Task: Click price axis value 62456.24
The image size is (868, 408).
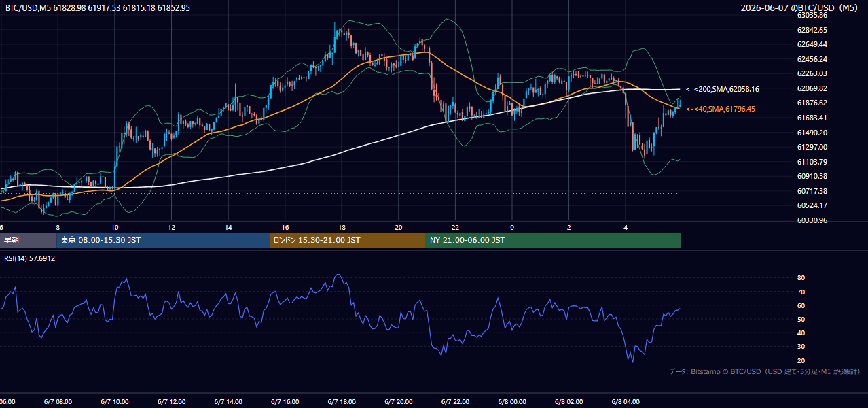Action: coord(812,59)
